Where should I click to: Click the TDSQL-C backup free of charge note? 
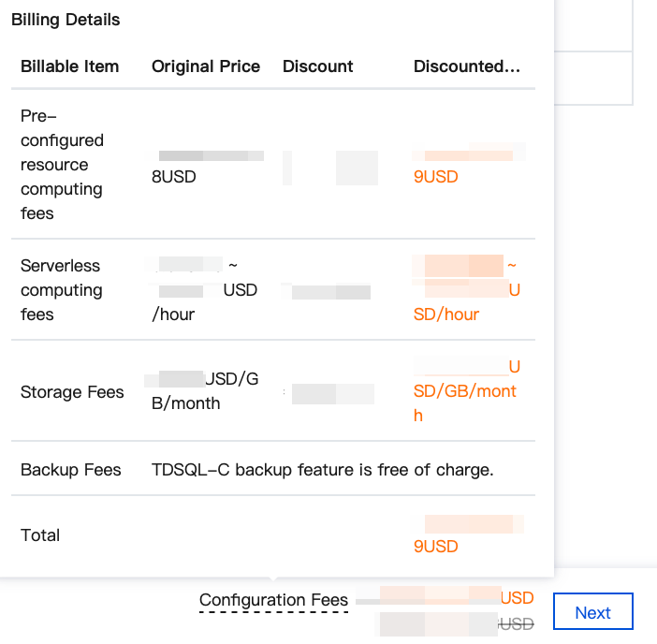(322, 470)
